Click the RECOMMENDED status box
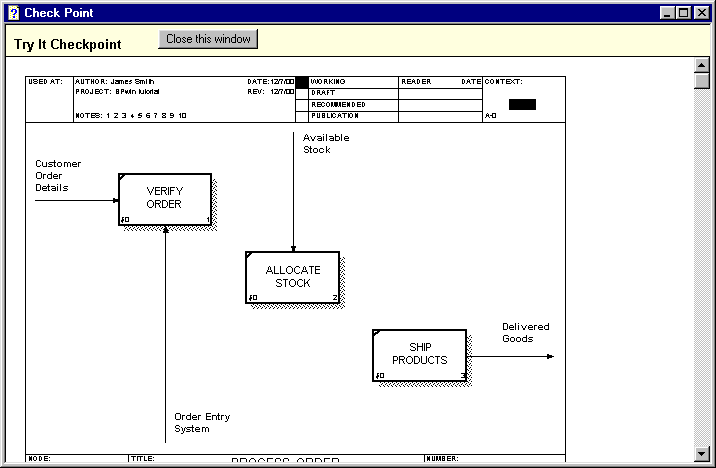Image resolution: width=716 pixels, height=468 pixels. point(302,105)
